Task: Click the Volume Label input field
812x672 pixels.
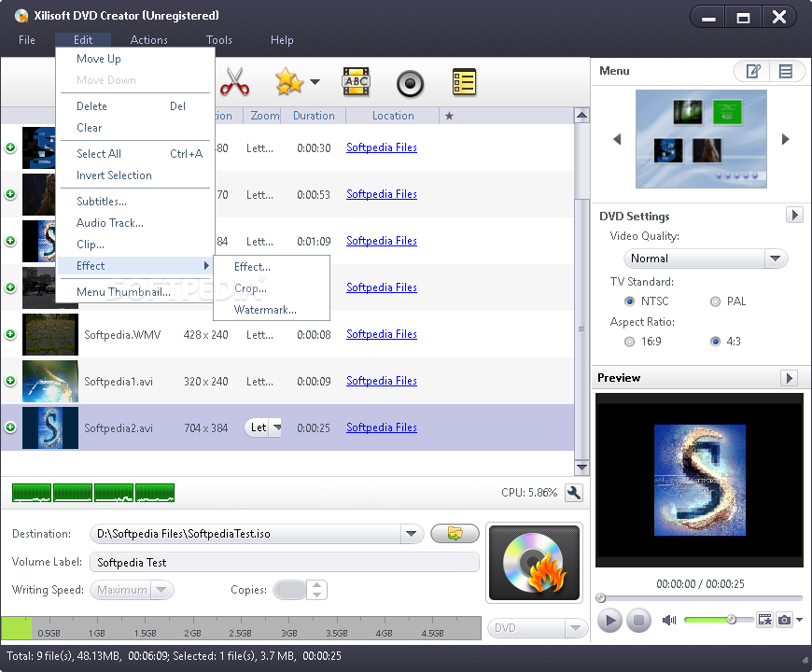Action: pyautogui.click(x=285, y=562)
